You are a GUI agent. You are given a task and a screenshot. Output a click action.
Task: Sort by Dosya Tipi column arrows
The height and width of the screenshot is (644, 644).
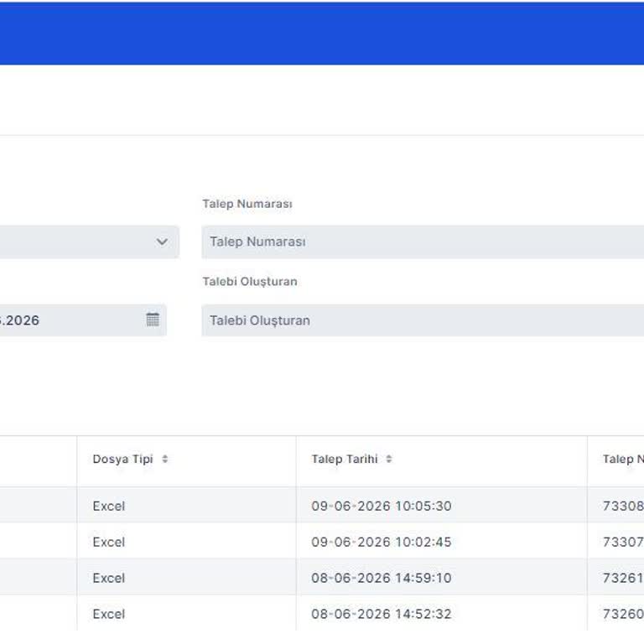point(164,459)
